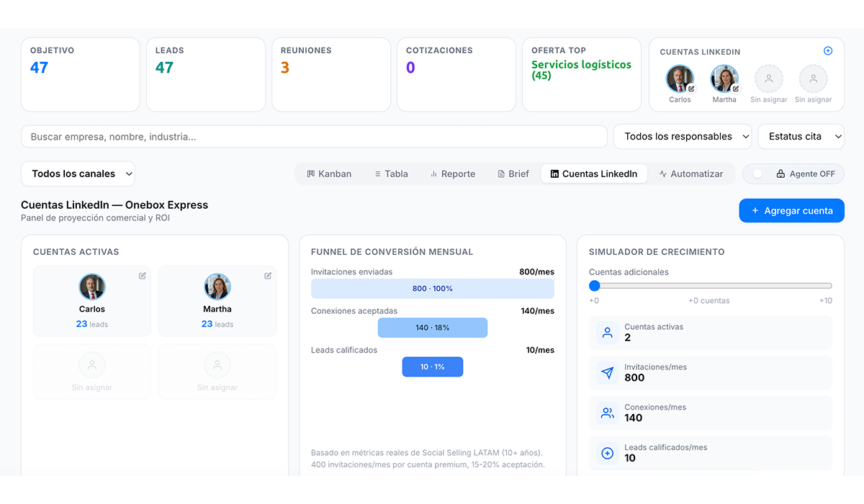Image resolution: width=864 pixels, height=504 pixels.
Task: Open the Estatus cita dropdown
Action: tap(801, 137)
